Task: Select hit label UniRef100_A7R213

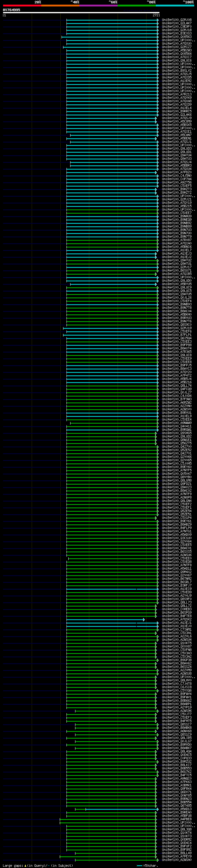Action: (x=177, y=94)
